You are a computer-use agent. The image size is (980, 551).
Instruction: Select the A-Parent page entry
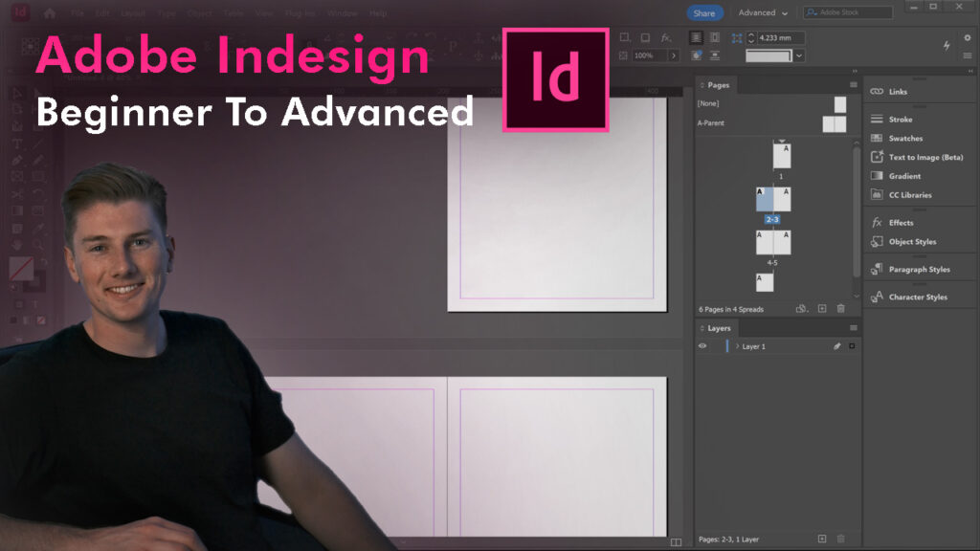pyautogui.click(x=711, y=123)
